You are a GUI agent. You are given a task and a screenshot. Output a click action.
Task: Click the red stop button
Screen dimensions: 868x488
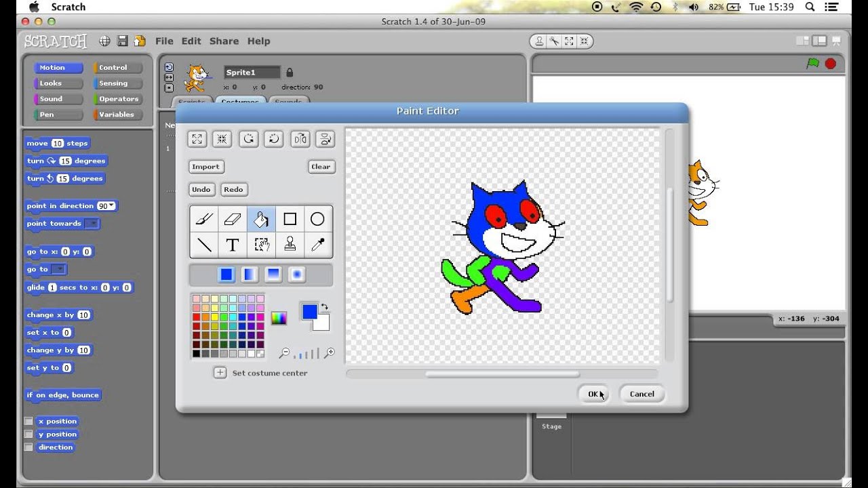(x=831, y=64)
